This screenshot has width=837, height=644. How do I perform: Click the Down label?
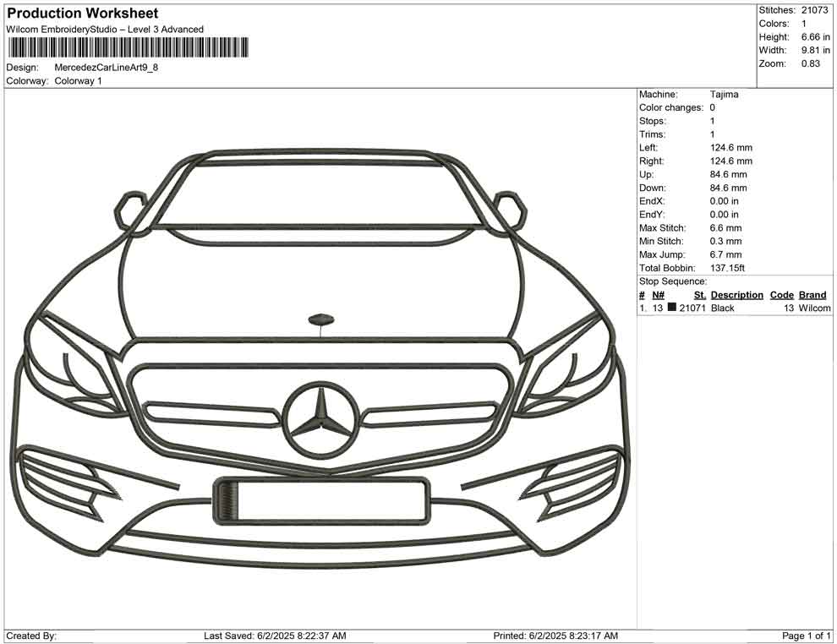(653, 188)
